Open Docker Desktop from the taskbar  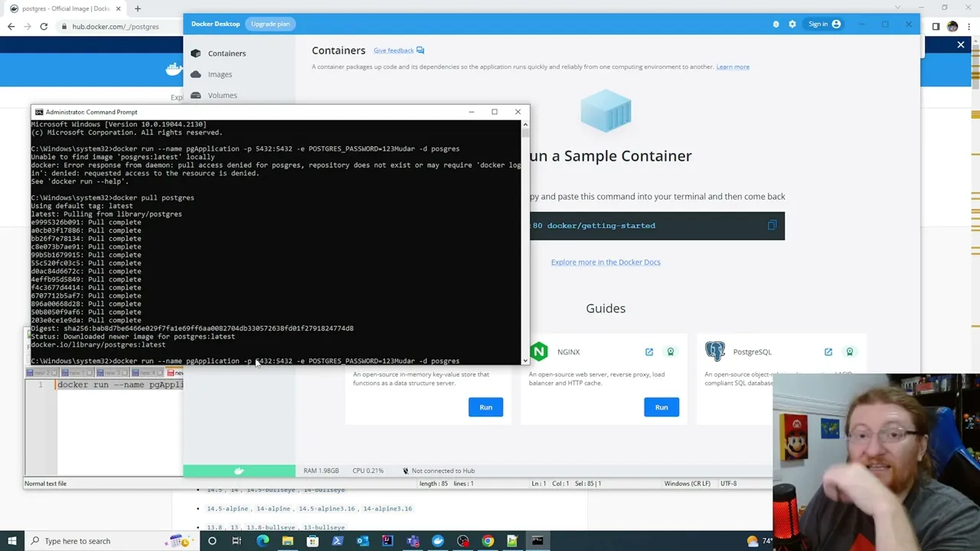[437, 541]
